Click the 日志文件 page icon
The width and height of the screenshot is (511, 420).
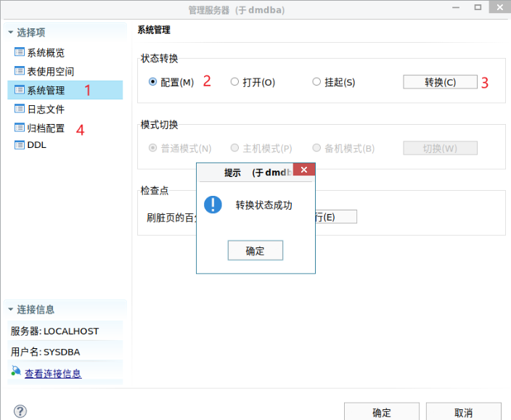tap(19, 109)
